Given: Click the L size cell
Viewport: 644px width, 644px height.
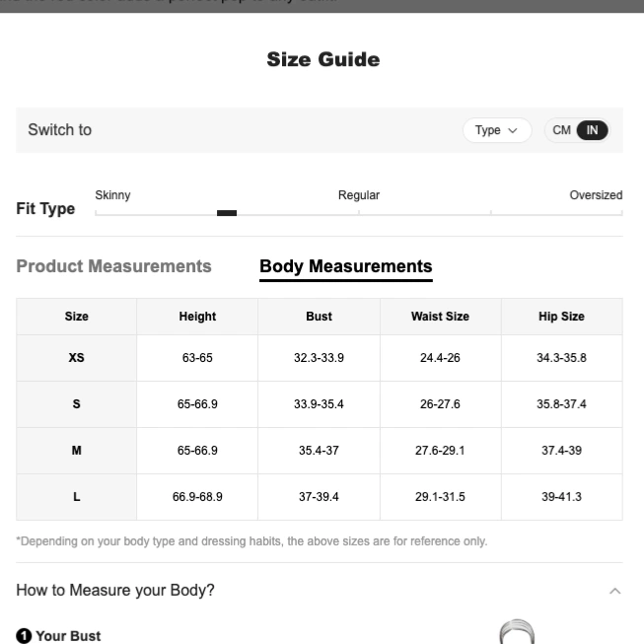Looking at the screenshot, I should 76,497.
